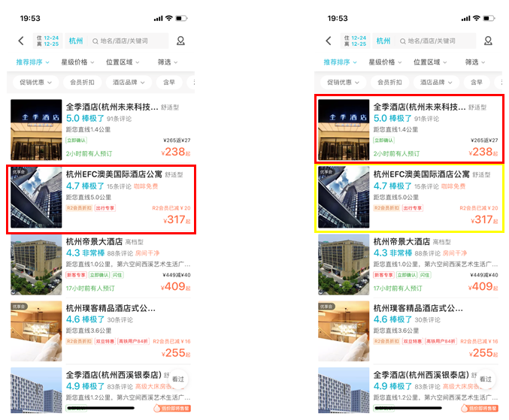Tap 看过 floating button on left screen
This screenshot has width=509, height=420.
point(178,379)
